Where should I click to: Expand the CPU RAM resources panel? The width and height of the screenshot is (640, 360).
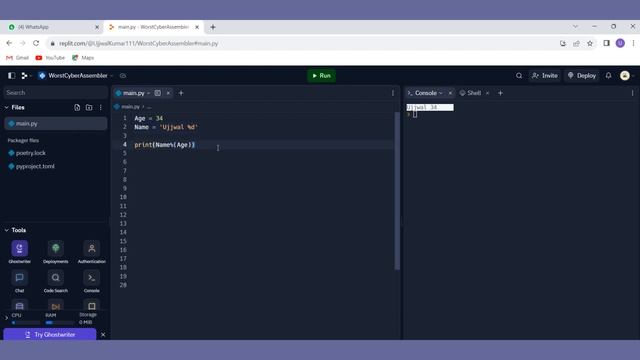6,318
